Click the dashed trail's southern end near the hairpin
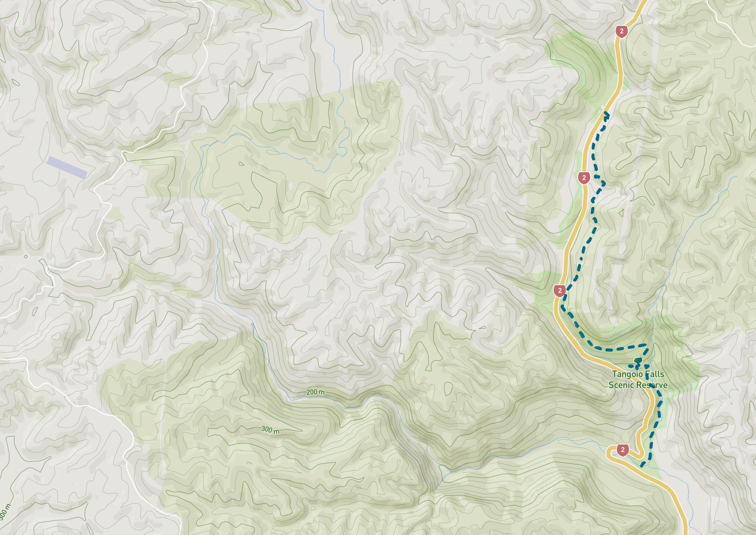The height and width of the screenshot is (535, 756). pyautogui.click(x=643, y=465)
